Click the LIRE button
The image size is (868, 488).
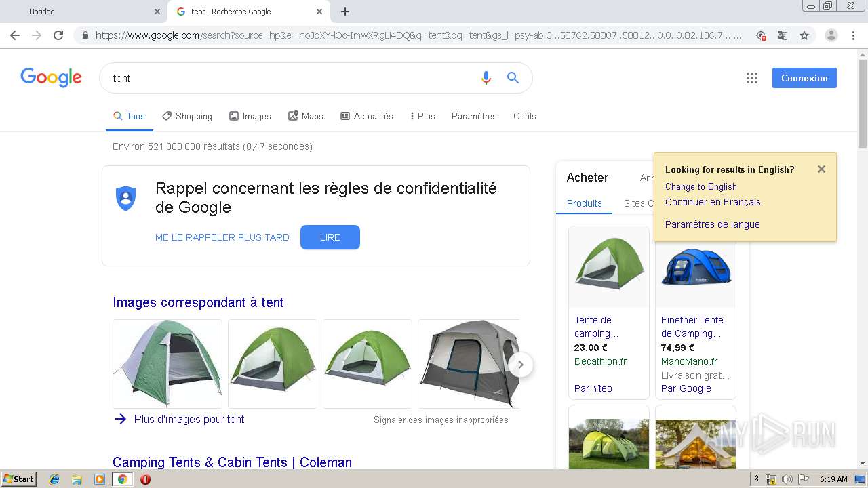(330, 237)
